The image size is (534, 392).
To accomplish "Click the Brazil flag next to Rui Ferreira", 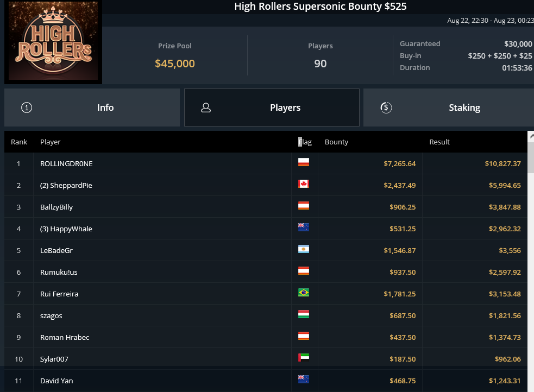I will pyautogui.click(x=304, y=292).
